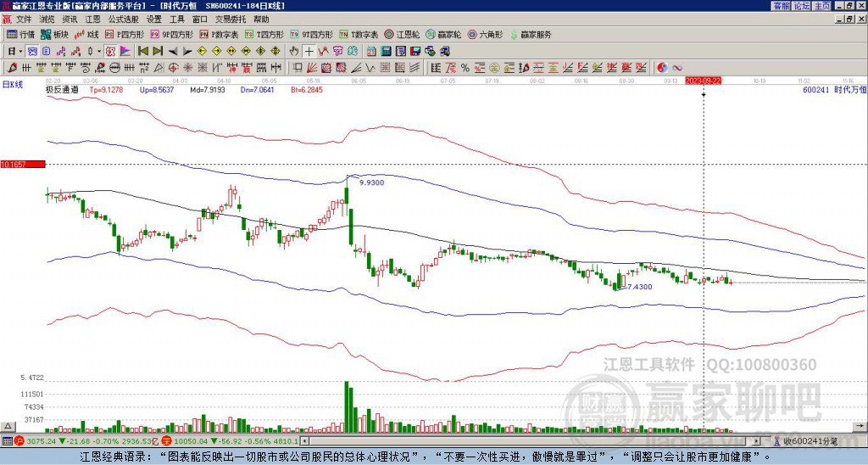Image resolution: width=868 pixels, height=465 pixels.
Task: Click the percent % tool icon
Action: click(465, 68)
